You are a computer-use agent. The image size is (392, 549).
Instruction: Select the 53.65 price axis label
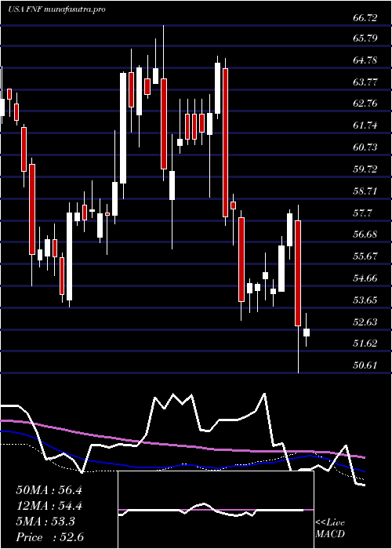click(x=365, y=300)
